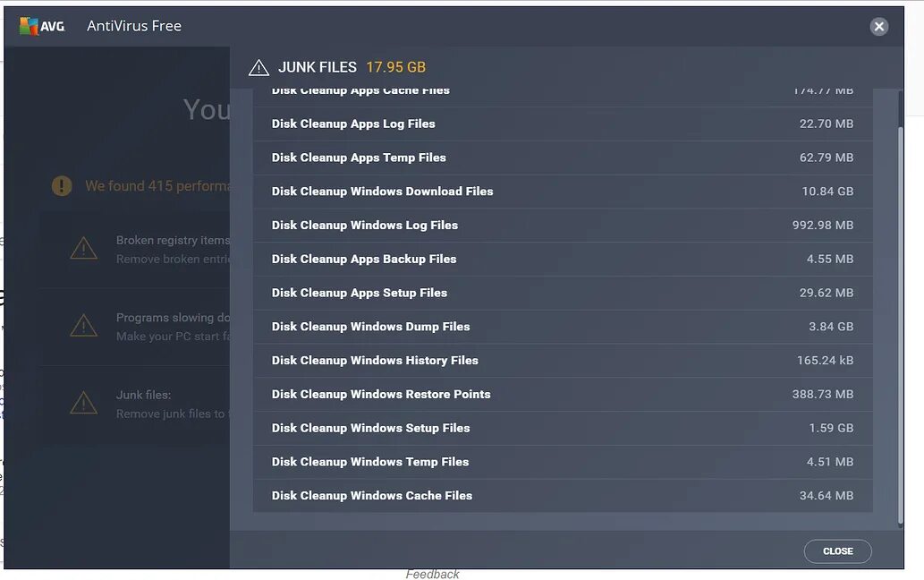
Task: Select Disk Cleanup Windows Temp Files row
Action: tap(563, 462)
